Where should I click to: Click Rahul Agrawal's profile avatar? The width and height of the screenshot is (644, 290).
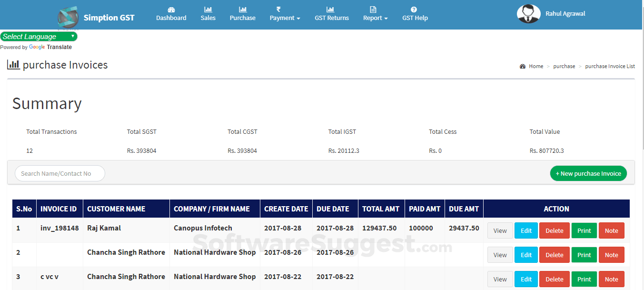(529, 14)
